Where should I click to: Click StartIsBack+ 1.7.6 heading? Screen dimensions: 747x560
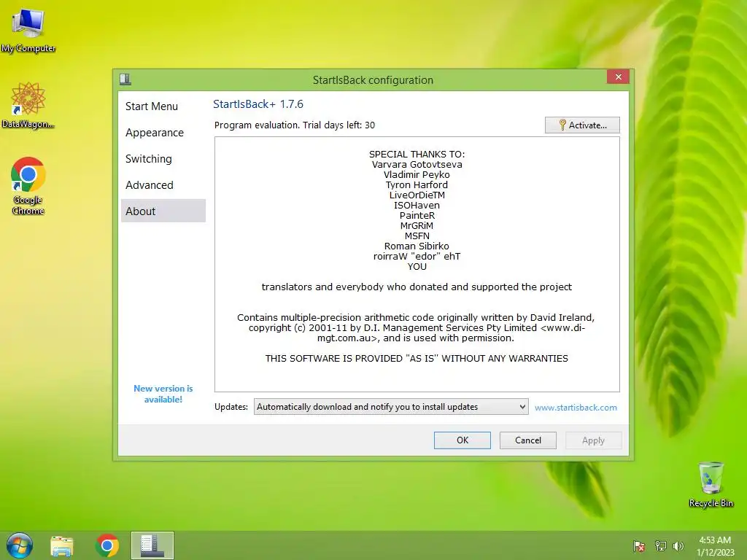[x=258, y=104]
